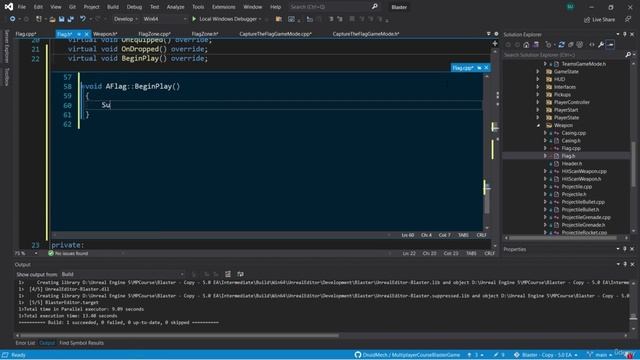Open Solution Explorer properties wrench icon
Screen dimensions: 640x360
pos(601,44)
